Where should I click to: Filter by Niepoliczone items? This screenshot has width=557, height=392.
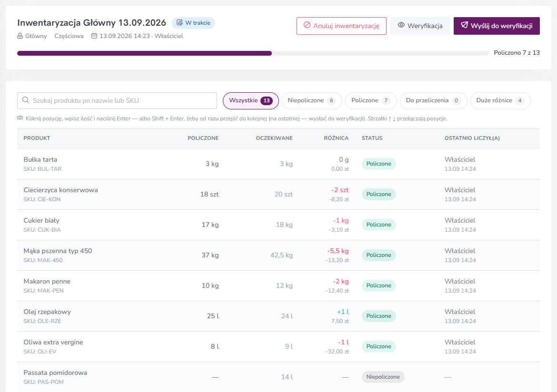tap(311, 100)
